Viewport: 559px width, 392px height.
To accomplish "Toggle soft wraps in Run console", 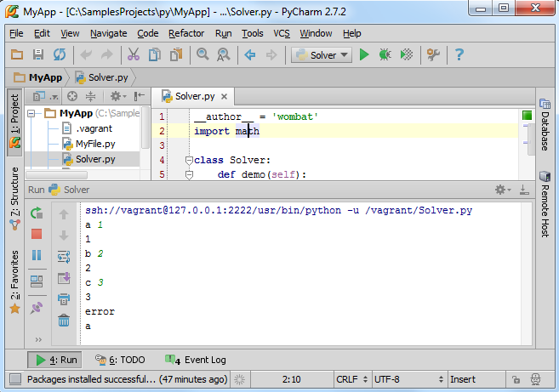I will point(64,257).
